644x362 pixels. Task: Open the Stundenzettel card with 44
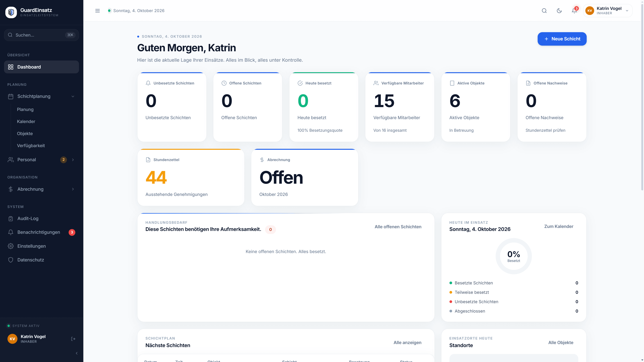[x=191, y=177]
